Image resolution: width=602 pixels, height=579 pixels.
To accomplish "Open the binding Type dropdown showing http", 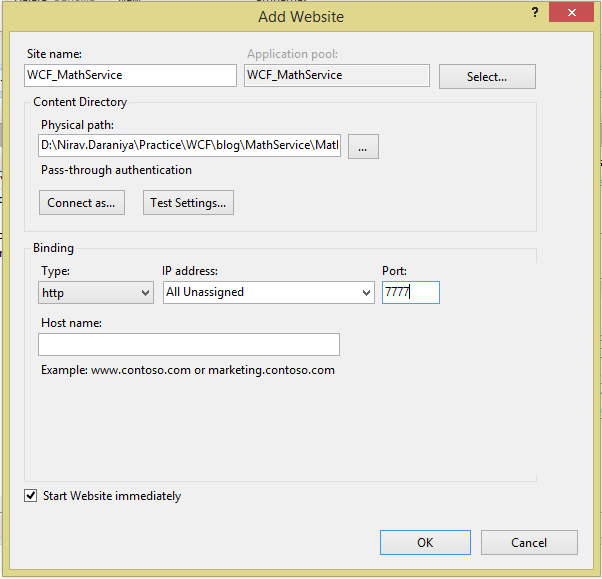I will click(96, 292).
